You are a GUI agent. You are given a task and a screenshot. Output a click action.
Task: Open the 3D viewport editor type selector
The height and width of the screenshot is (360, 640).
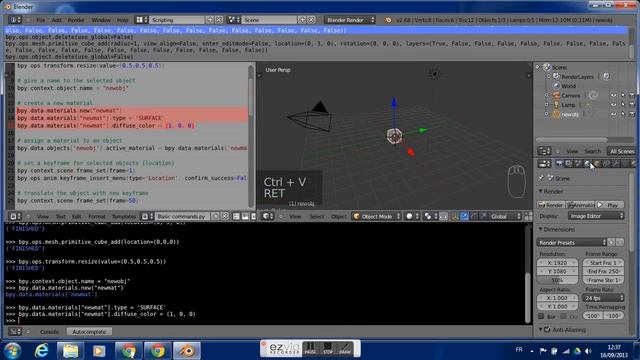pyautogui.click(x=268, y=216)
